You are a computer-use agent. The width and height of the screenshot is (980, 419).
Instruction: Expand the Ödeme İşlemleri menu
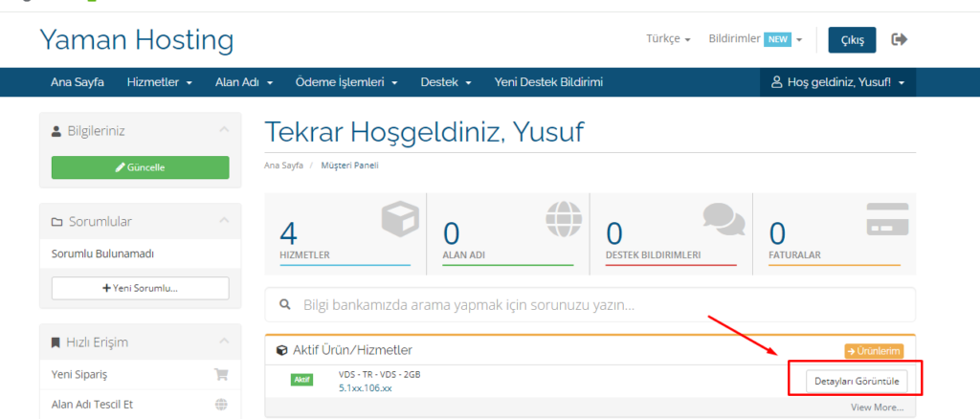(346, 82)
